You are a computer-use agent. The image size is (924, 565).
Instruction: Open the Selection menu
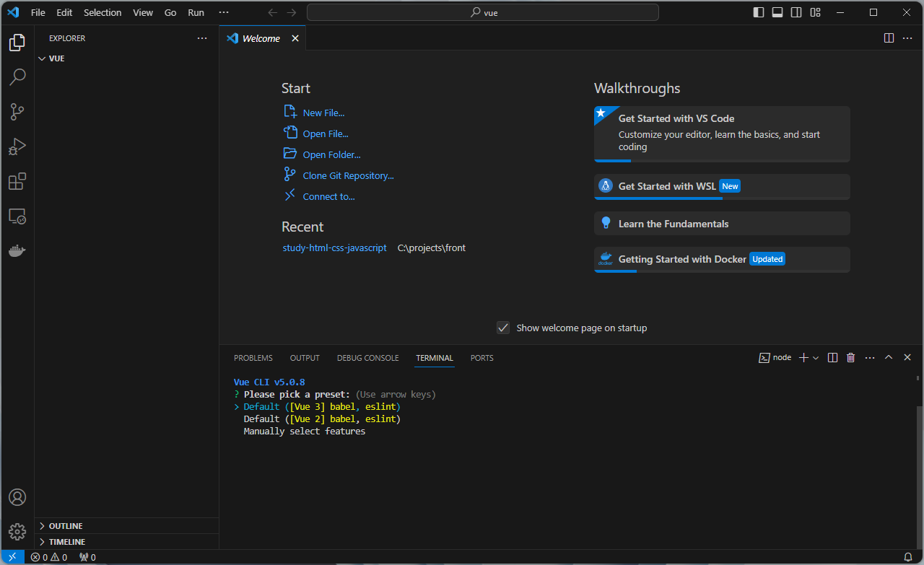103,12
